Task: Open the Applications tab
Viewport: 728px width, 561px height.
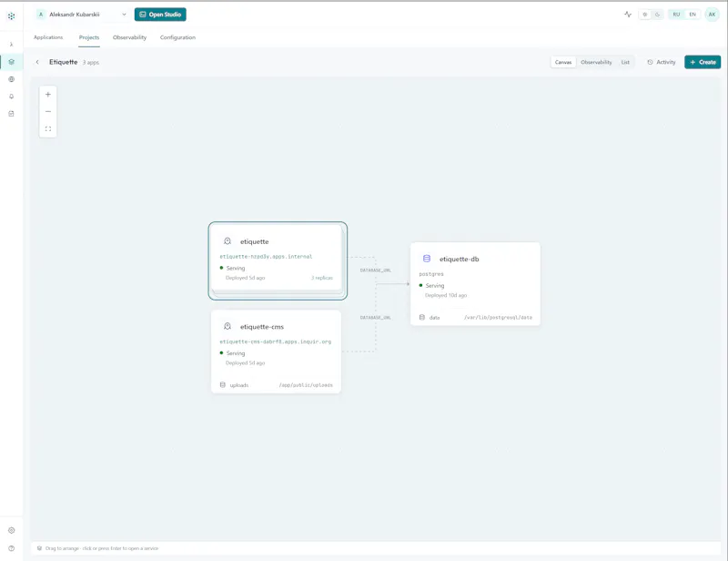Action: (x=48, y=37)
